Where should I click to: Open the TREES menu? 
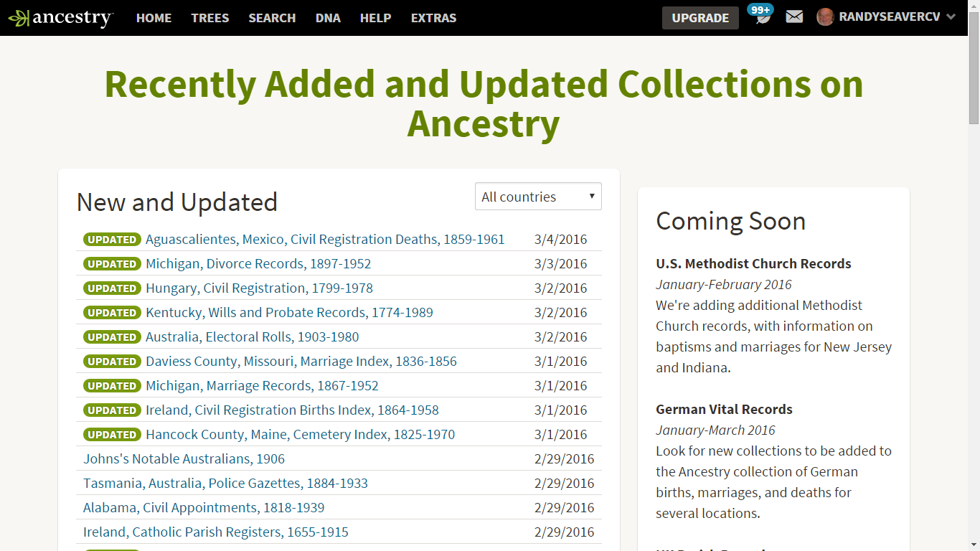210,18
